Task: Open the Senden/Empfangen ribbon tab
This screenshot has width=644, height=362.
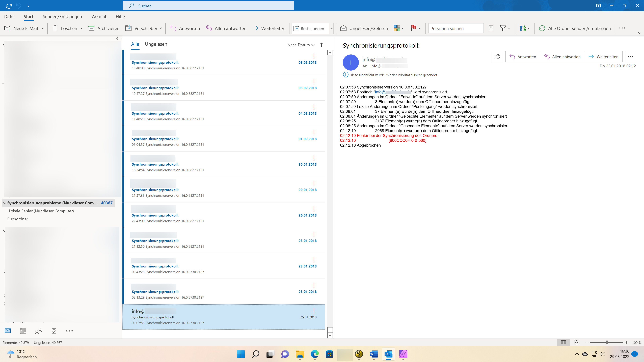Action: click(62, 16)
